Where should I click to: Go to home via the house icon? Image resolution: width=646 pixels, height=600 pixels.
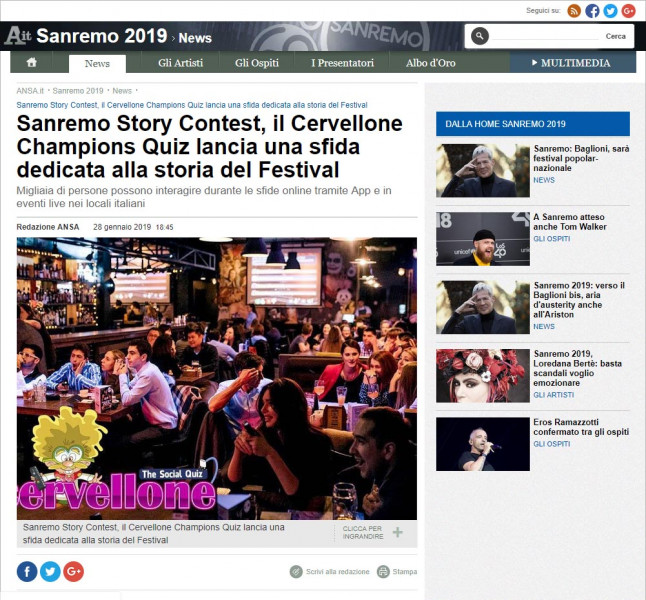pyautogui.click(x=32, y=63)
